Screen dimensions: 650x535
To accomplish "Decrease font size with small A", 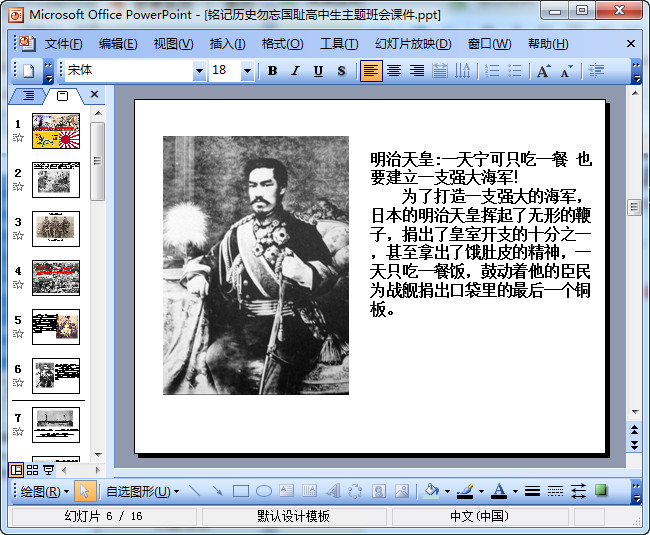I will coord(566,71).
